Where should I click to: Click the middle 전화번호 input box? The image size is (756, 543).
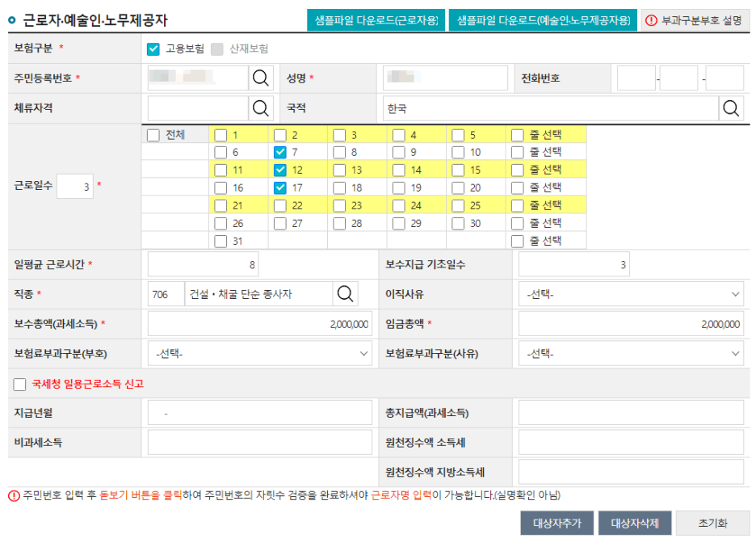coord(678,78)
